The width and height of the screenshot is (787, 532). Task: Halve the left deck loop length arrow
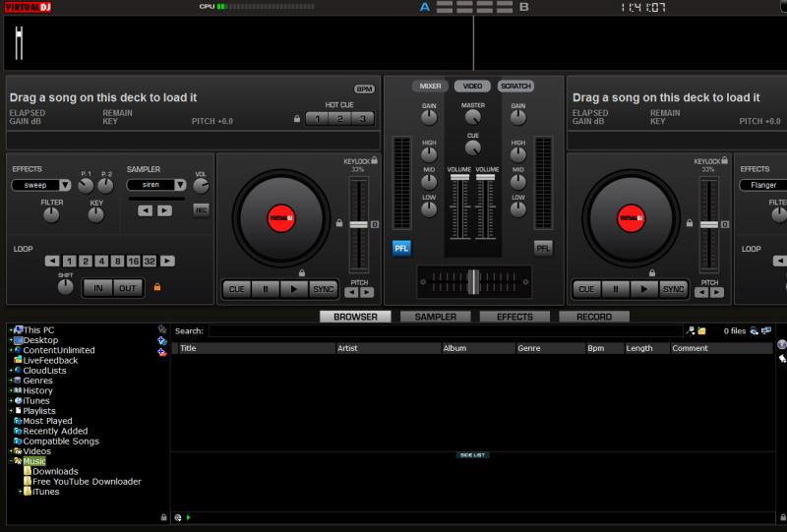click(52, 261)
